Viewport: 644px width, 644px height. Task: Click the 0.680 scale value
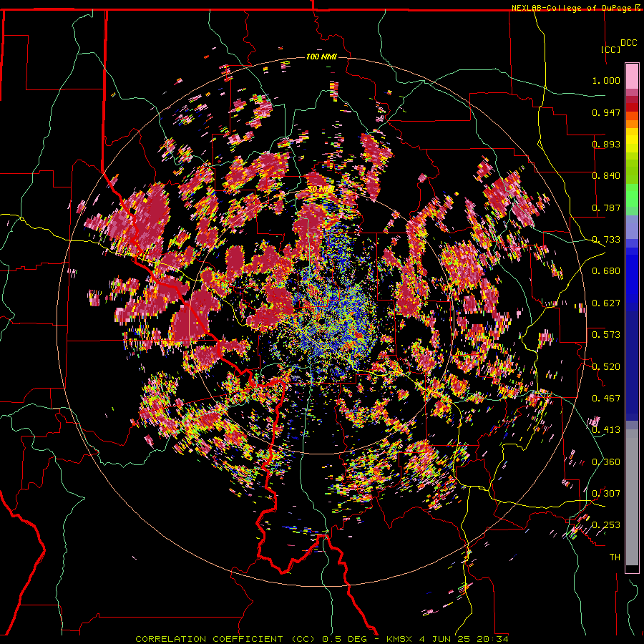pos(606,271)
